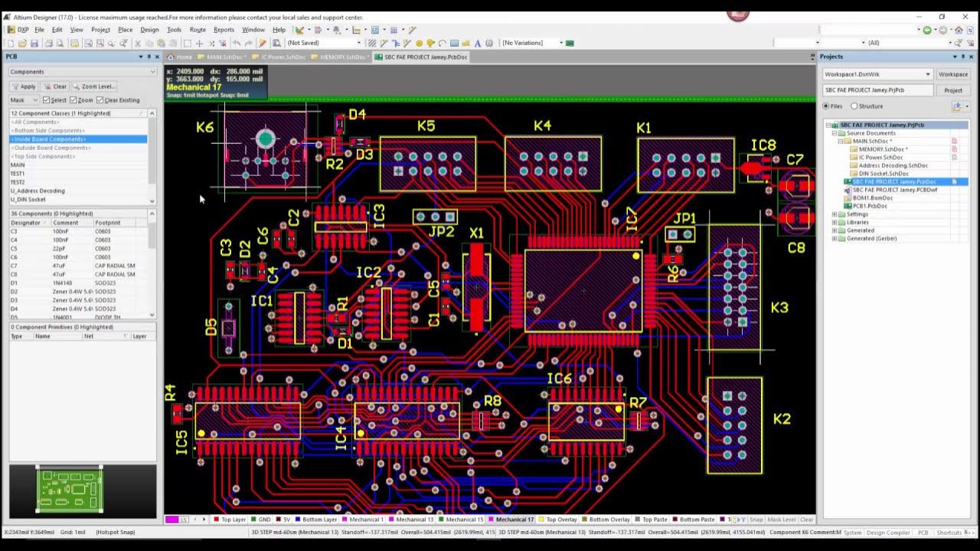The height and width of the screenshot is (551, 980).
Task: Toggle the Zoom checkbox in PCB panel
Action: [x=73, y=100]
